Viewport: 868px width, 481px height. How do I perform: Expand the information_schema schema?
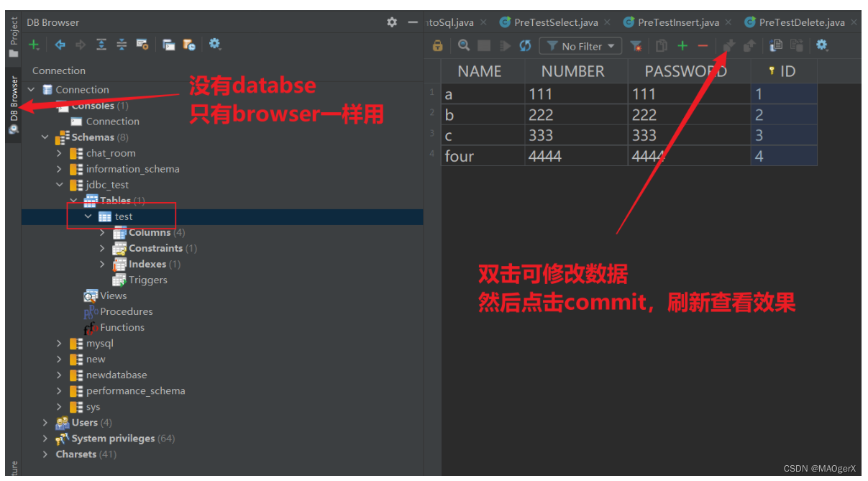[x=60, y=169]
